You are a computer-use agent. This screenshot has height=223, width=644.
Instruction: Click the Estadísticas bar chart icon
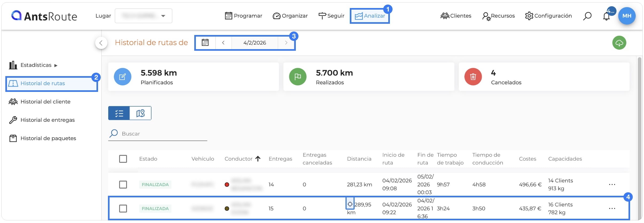click(13, 65)
